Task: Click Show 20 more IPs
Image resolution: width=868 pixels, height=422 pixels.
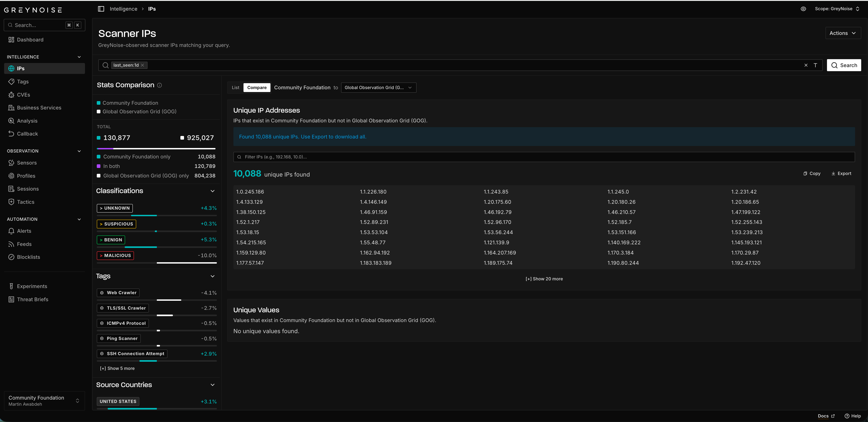Action: point(544,279)
